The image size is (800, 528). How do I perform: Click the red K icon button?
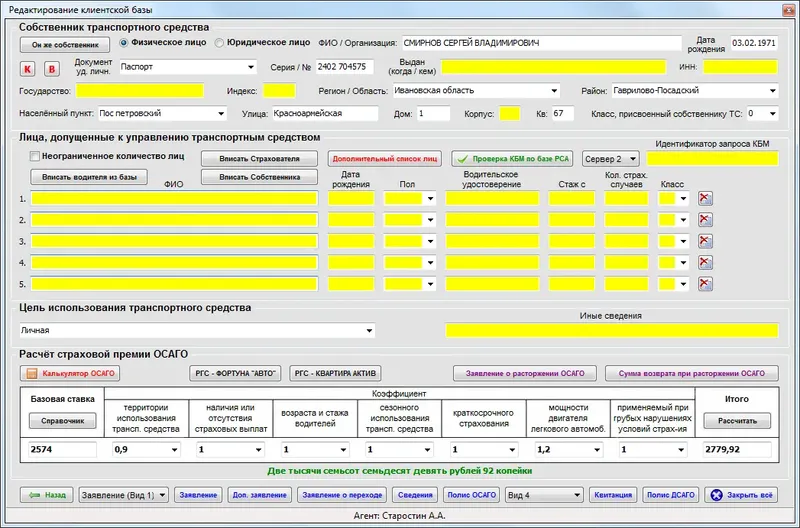tap(29, 68)
